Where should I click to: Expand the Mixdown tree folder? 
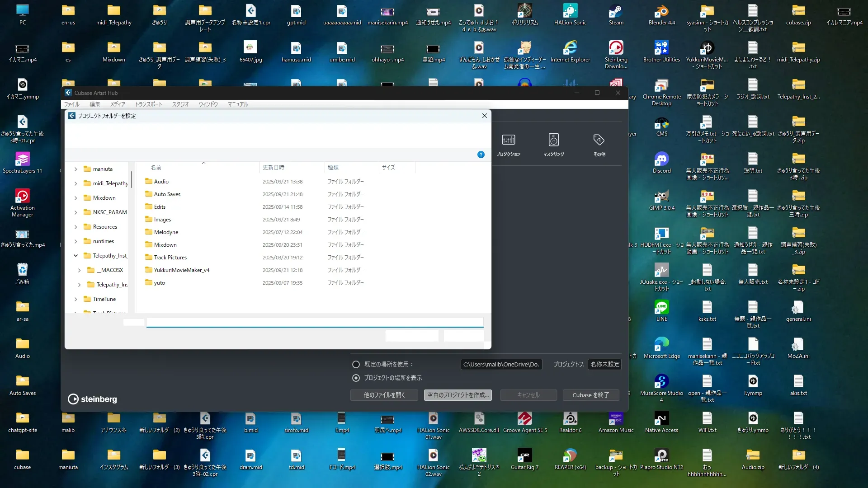click(x=76, y=198)
